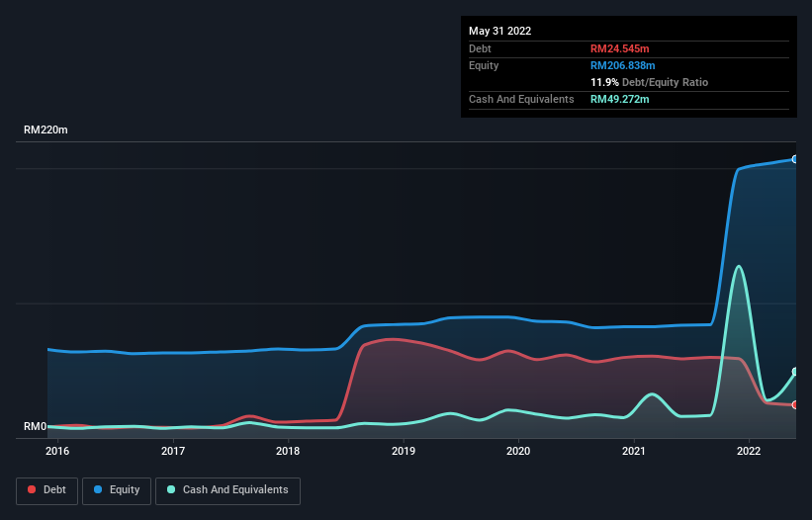Click the RM24.545m debt value
This screenshot has width=812, height=520.
(x=619, y=48)
